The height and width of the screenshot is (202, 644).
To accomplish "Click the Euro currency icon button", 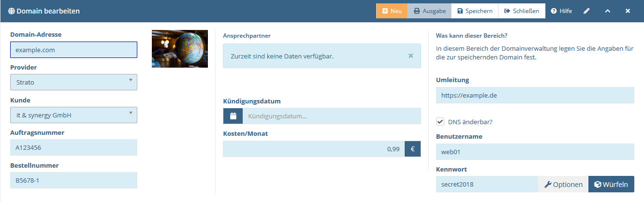I will coord(413,149).
